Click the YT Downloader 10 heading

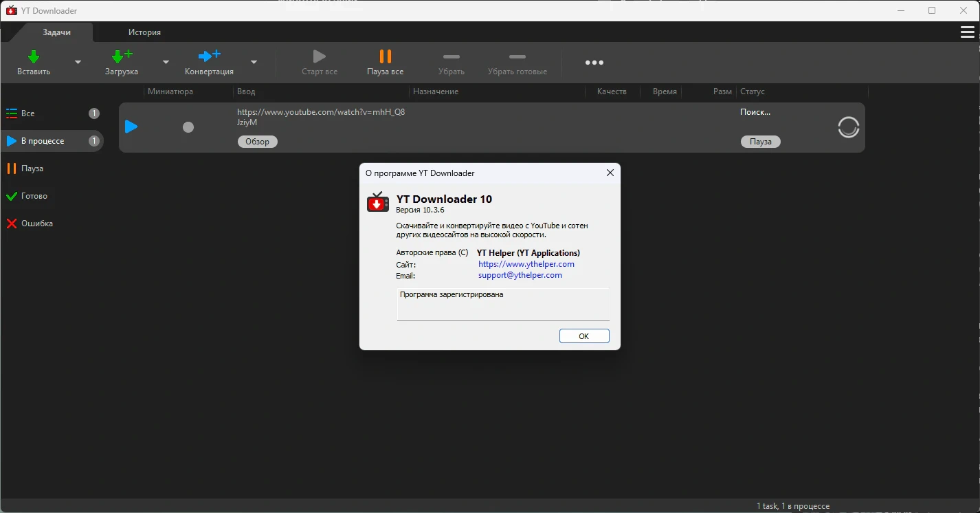pos(444,199)
